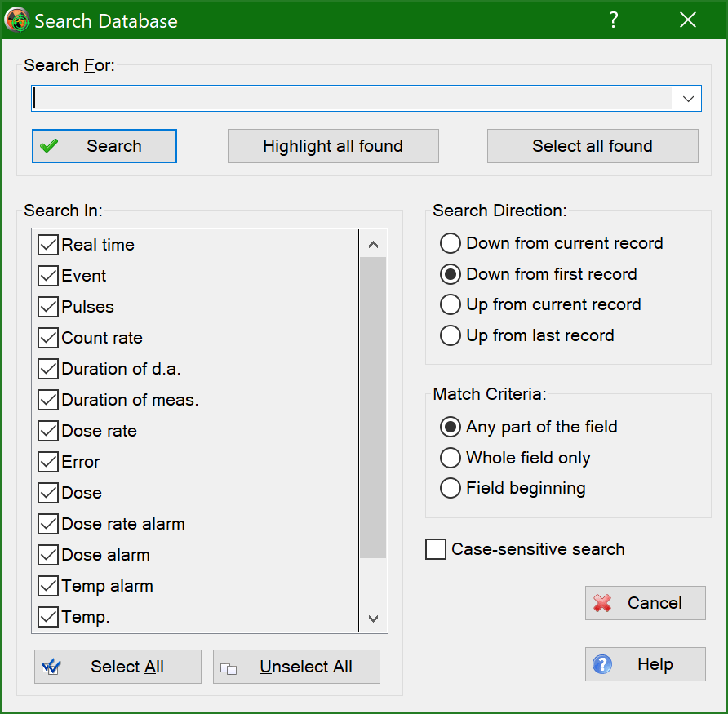Click the title bar question mark icon
This screenshot has height=714, width=728.
(x=613, y=20)
